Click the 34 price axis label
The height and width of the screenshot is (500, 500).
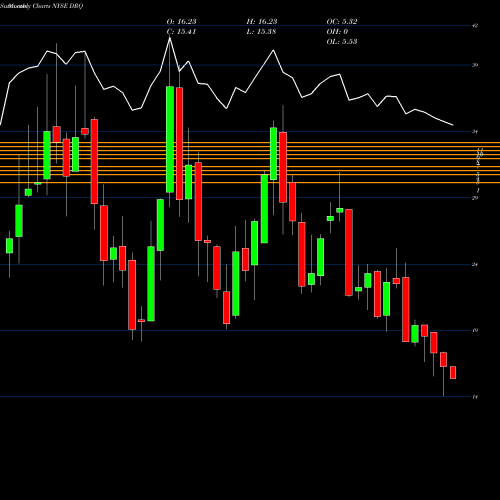pyautogui.click(x=475, y=132)
